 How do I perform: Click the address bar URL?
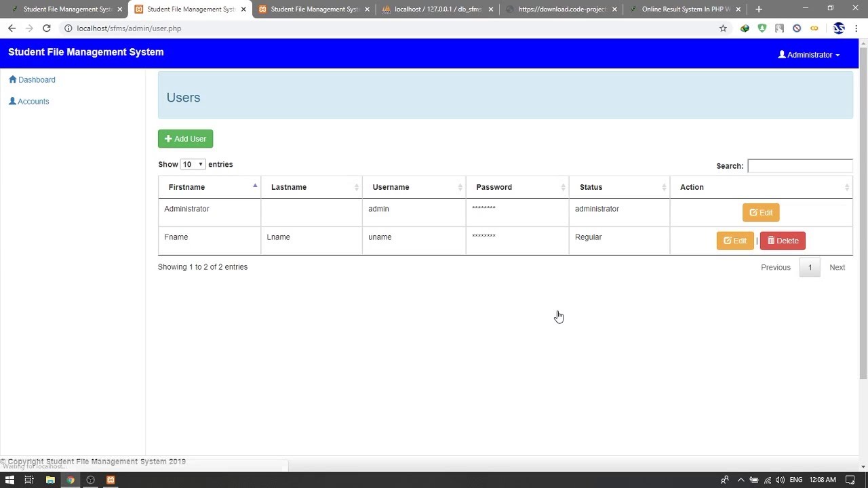pos(129,28)
